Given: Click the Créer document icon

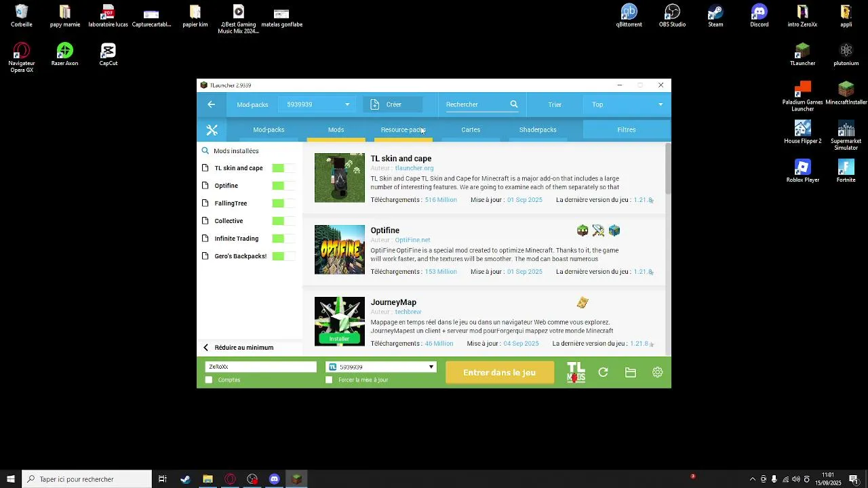Looking at the screenshot, I should 375,104.
